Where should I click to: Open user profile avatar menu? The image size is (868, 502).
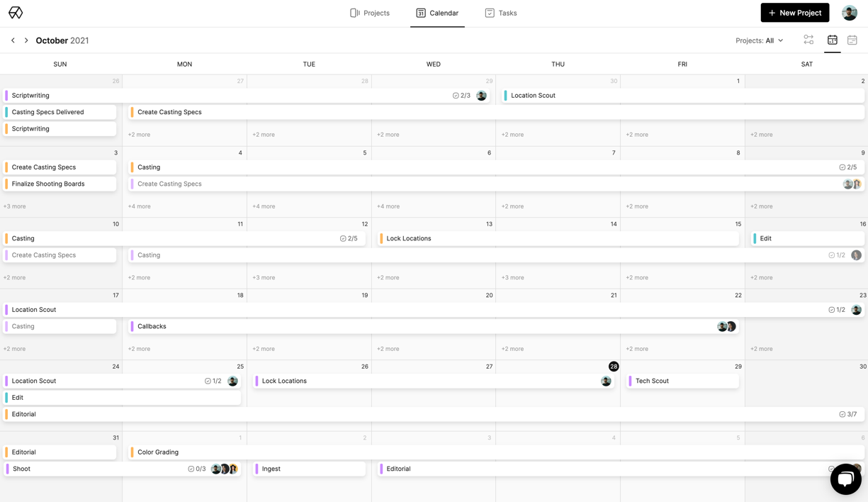850,13
